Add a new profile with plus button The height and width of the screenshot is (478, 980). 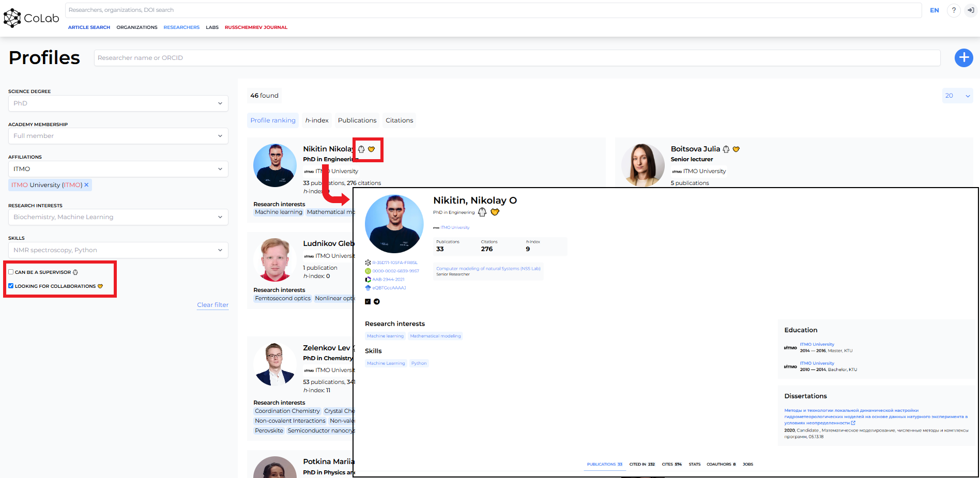click(x=963, y=57)
